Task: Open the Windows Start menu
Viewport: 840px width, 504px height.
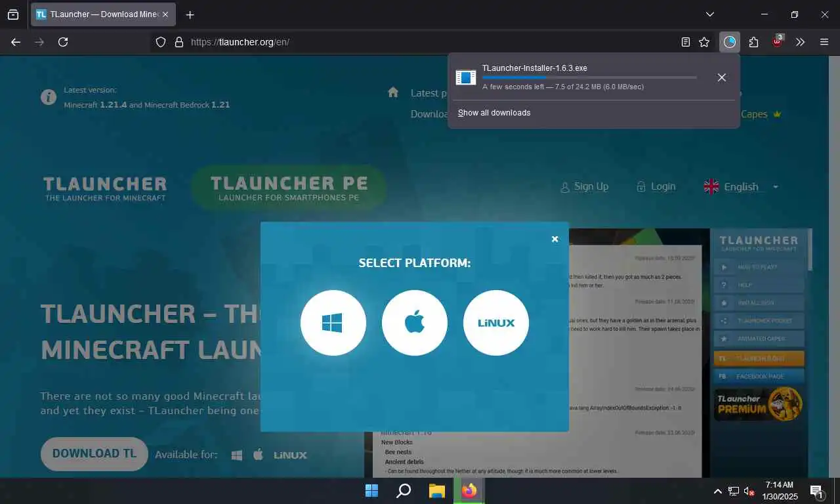Action: click(371, 490)
